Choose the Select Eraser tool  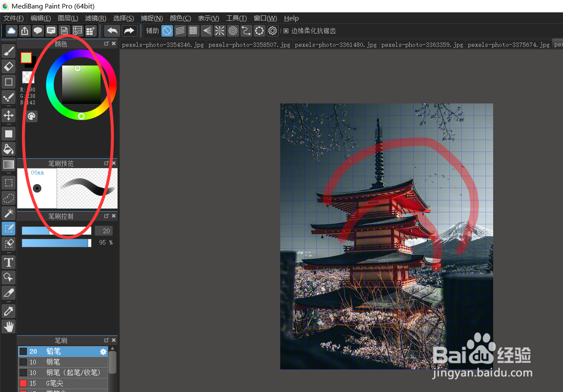click(x=9, y=244)
